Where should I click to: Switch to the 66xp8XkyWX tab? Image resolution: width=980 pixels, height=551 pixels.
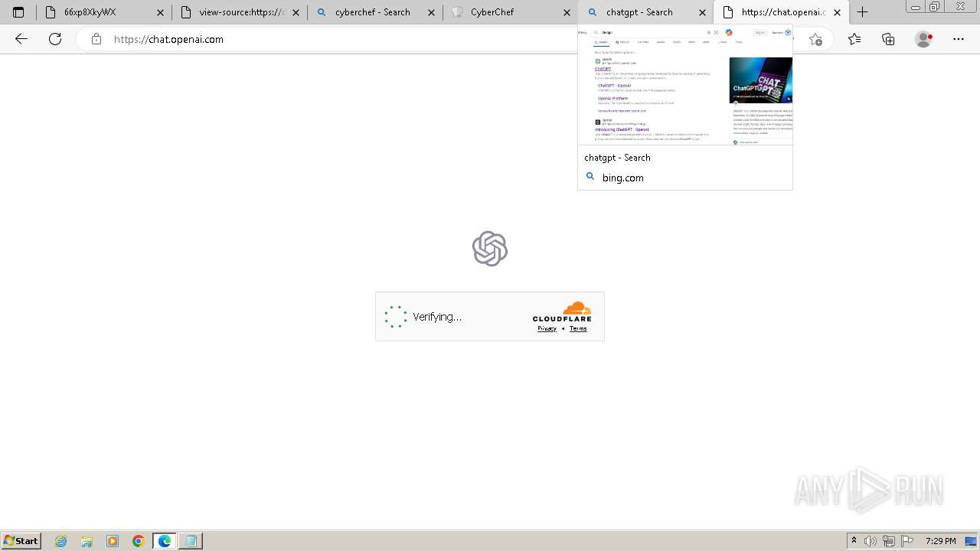[x=103, y=12]
